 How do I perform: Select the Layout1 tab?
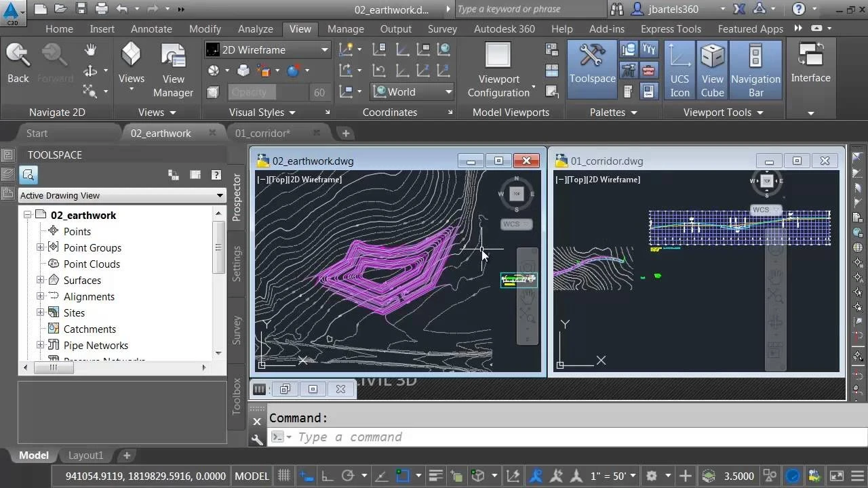pos(85,455)
